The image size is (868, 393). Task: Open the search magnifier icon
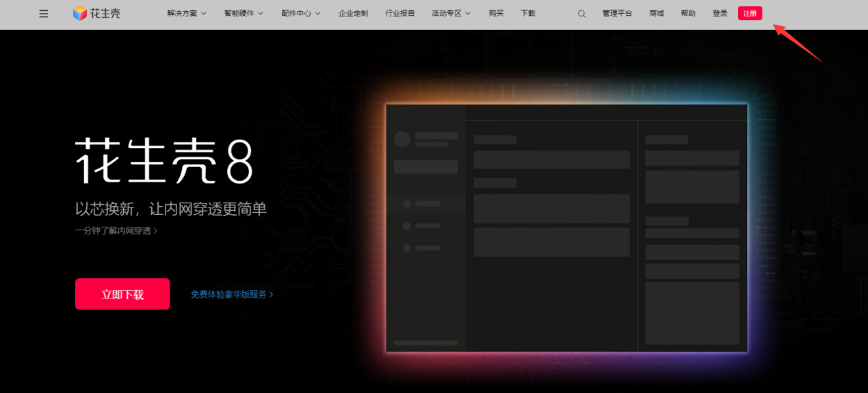tap(581, 14)
